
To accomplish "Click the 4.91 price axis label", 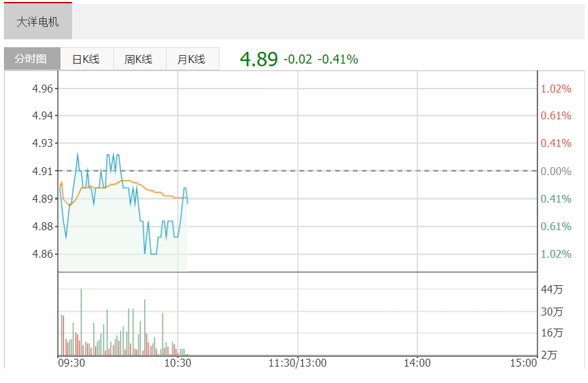I will pyautogui.click(x=43, y=171).
